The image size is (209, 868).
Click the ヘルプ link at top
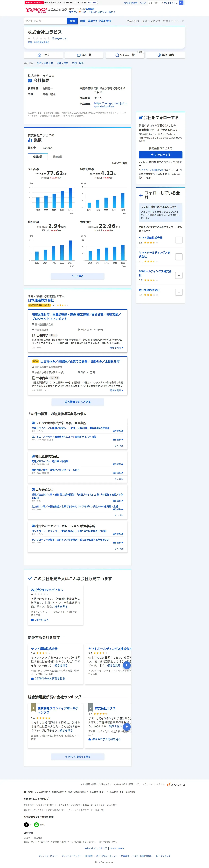143,3
